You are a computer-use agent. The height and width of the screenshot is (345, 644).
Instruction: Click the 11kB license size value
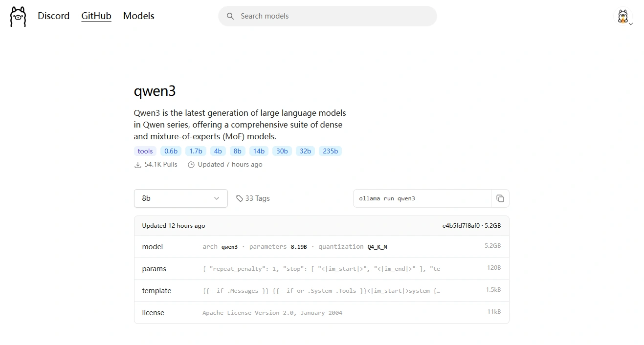point(494,312)
